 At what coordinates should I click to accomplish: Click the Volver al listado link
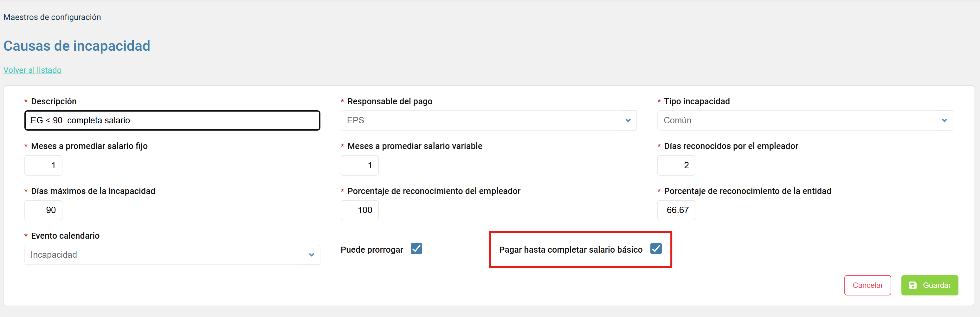[x=32, y=70]
